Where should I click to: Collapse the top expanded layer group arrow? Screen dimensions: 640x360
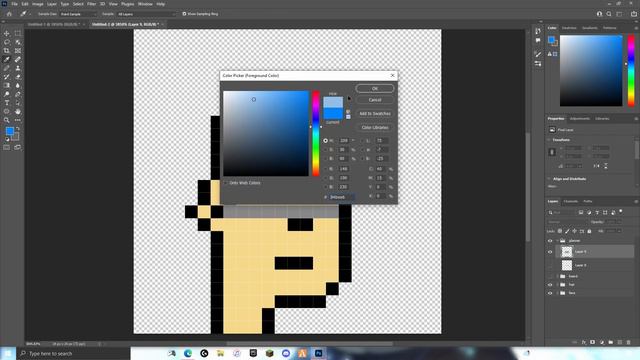click(557, 240)
